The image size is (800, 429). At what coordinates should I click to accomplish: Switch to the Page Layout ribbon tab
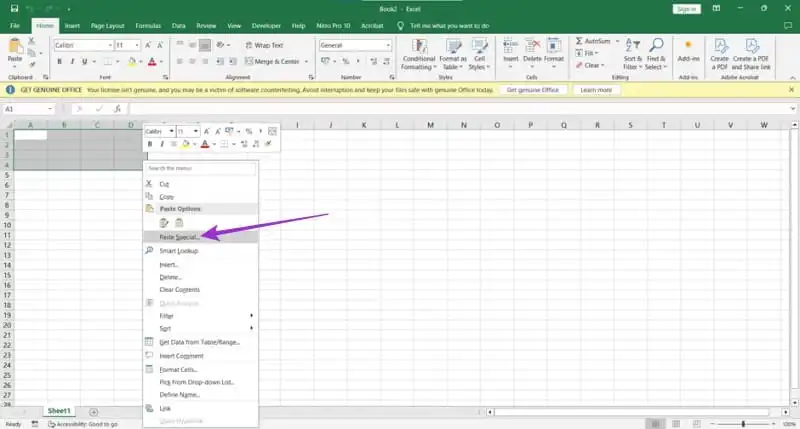[x=107, y=24]
